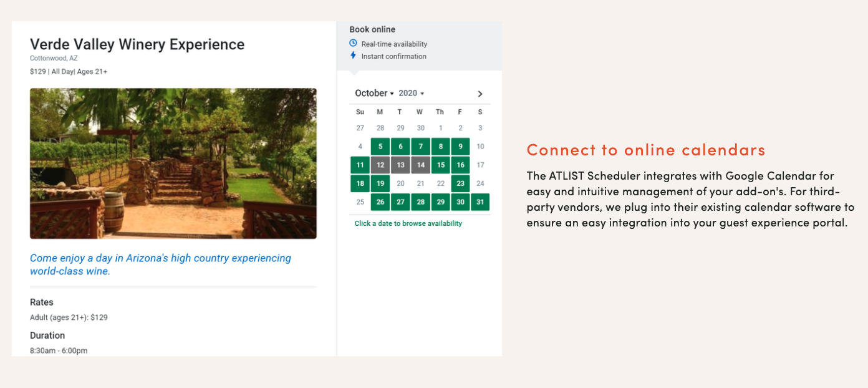Choose October 26 in the calendar
The width and height of the screenshot is (868, 388).
click(380, 202)
